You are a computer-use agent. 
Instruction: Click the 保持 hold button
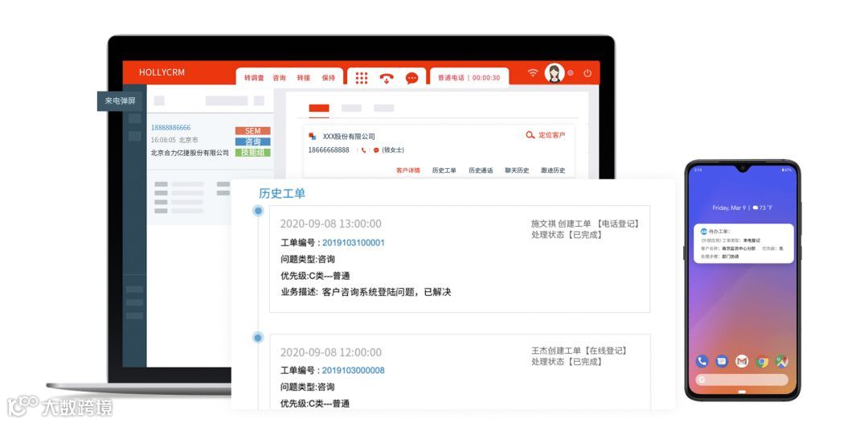pyautogui.click(x=328, y=78)
